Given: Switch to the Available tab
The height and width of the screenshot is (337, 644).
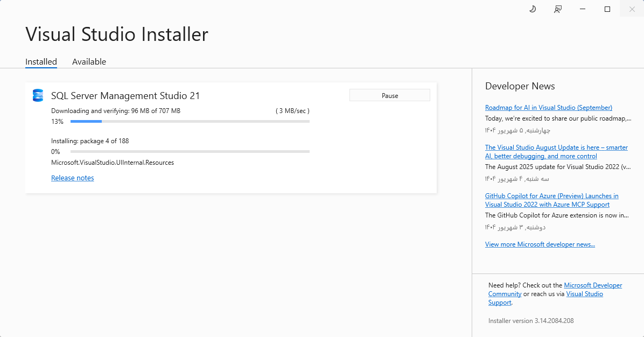Looking at the screenshot, I should coord(89,61).
